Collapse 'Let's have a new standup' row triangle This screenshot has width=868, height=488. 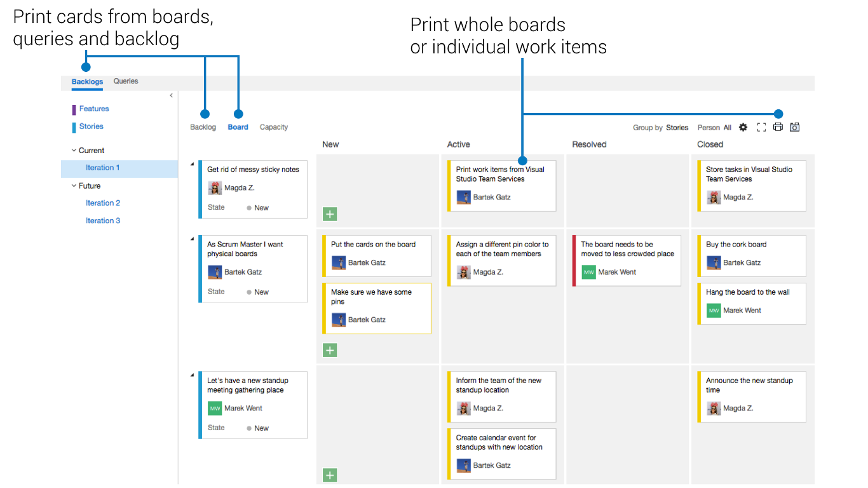point(193,375)
